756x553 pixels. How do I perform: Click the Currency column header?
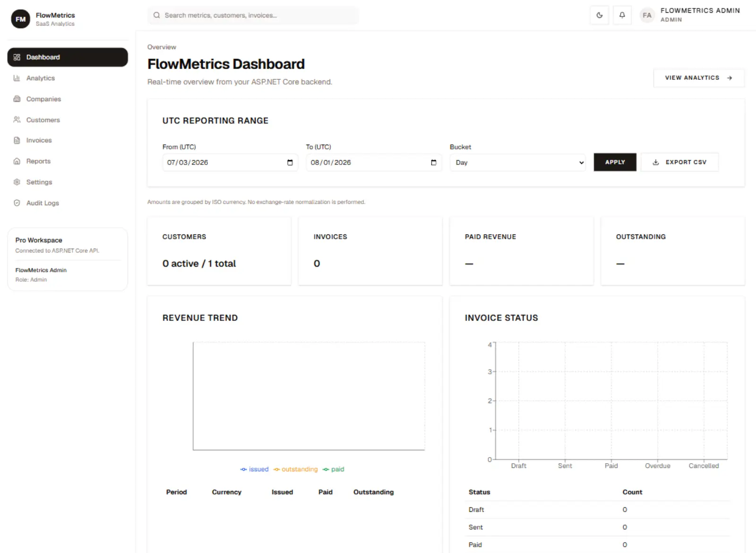coord(227,492)
